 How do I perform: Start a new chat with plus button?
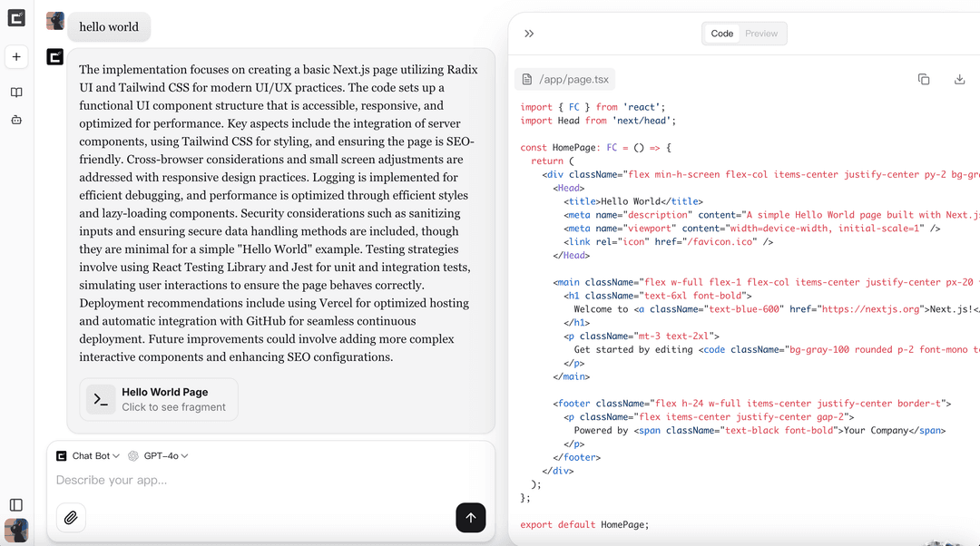click(x=16, y=57)
